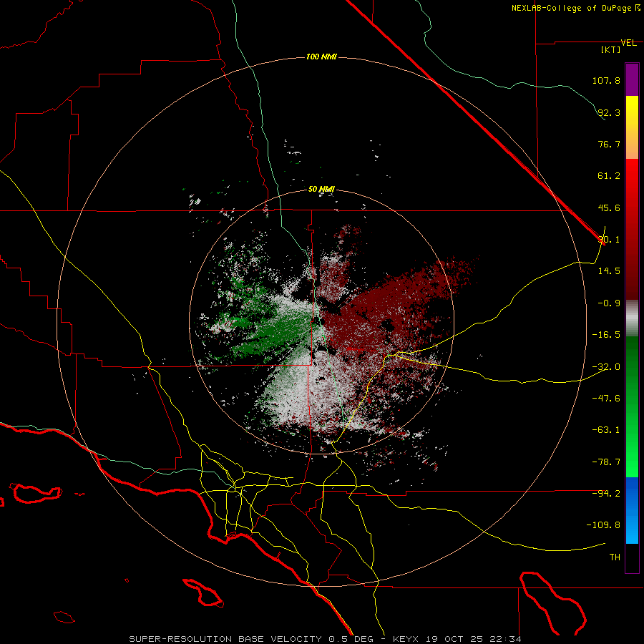
Task: Click the light blue segment of the color bar
Action: pos(632,510)
